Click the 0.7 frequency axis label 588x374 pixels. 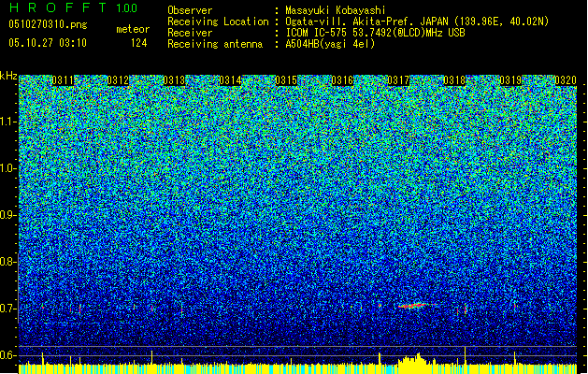click(x=8, y=309)
